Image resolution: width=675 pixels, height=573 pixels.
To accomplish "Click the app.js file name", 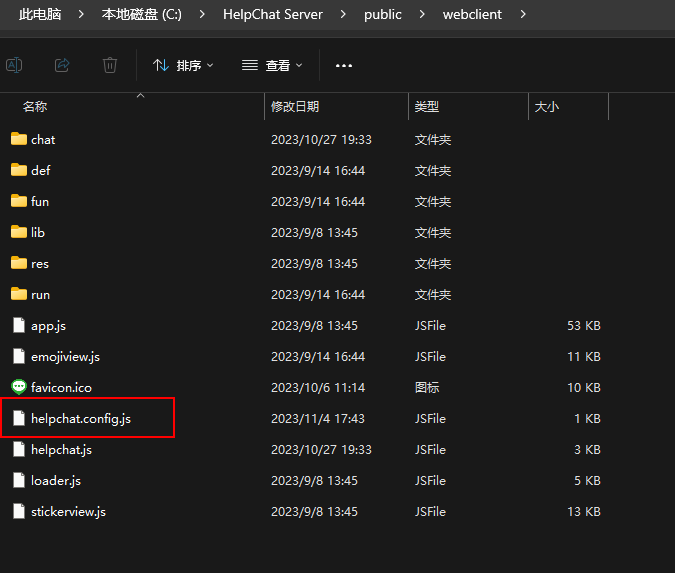I will (49, 326).
